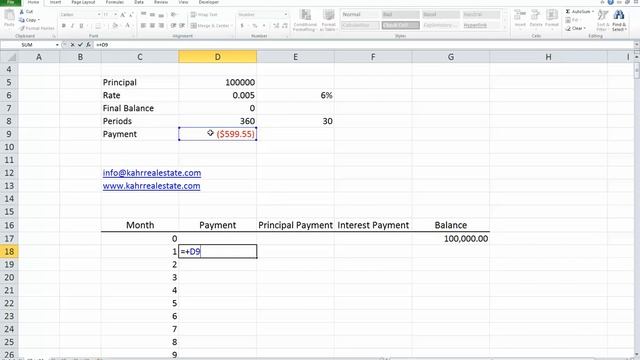The image size is (640, 360).
Task: Open the Number format dropdown
Action: coord(285,15)
